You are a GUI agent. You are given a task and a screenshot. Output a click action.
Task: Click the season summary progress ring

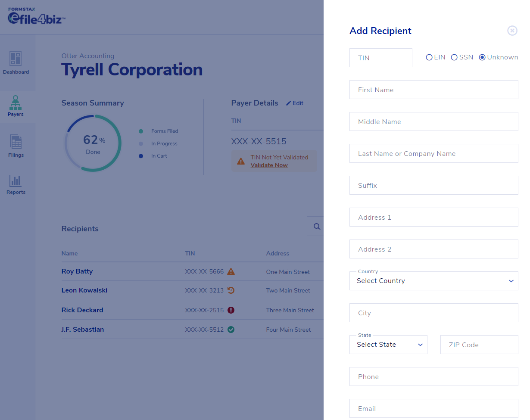click(x=93, y=143)
